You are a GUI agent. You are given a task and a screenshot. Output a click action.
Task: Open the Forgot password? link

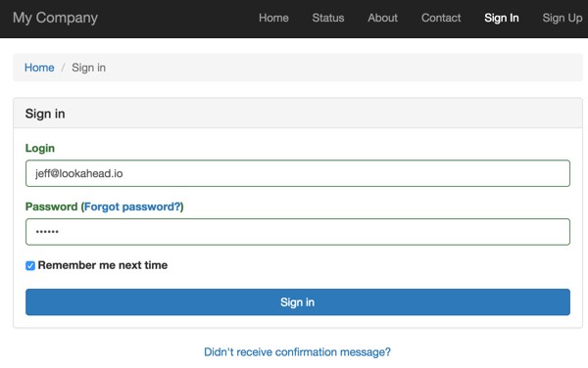(x=132, y=207)
